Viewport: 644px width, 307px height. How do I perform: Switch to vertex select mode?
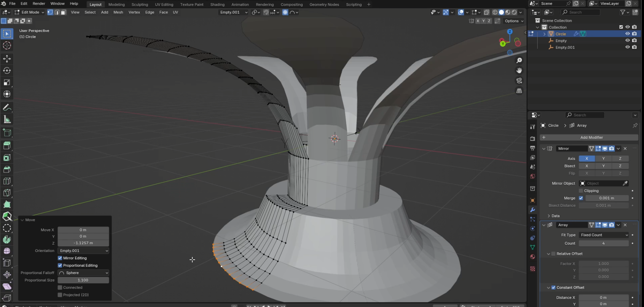50,12
